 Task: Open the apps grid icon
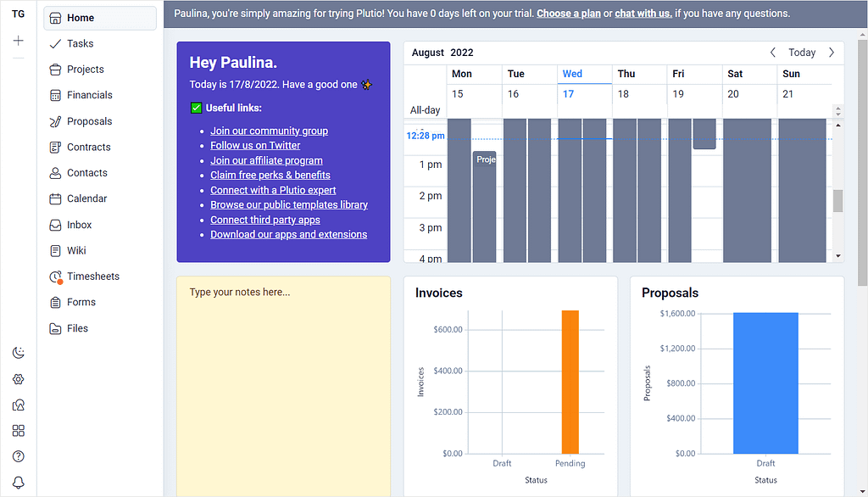tap(19, 431)
